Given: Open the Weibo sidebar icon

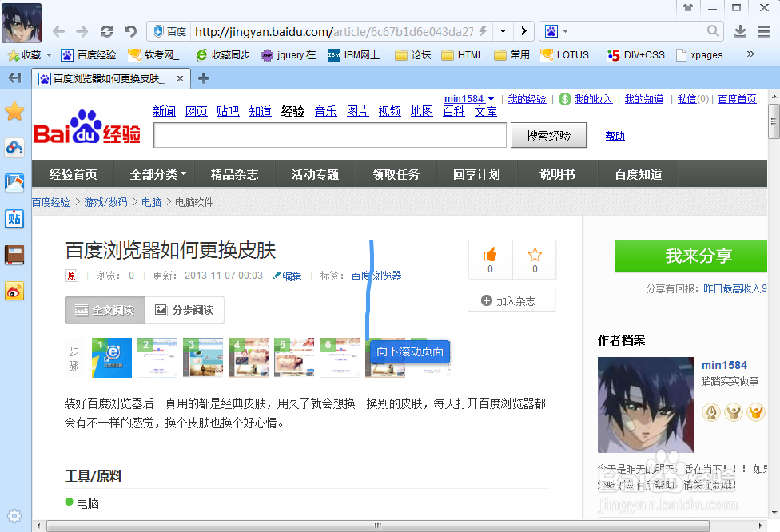Looking at the screenshot, I should click(14, 292).
